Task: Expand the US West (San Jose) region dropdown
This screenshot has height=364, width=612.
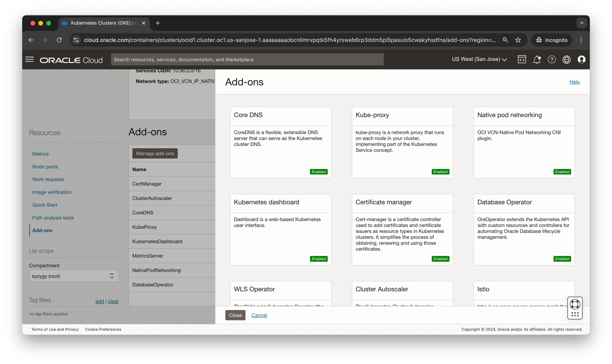Action: tap(479, 60)
